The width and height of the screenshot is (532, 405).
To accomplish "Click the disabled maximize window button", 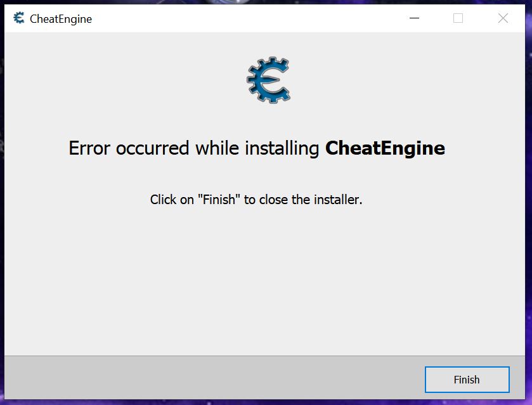I will coord(458,18).
